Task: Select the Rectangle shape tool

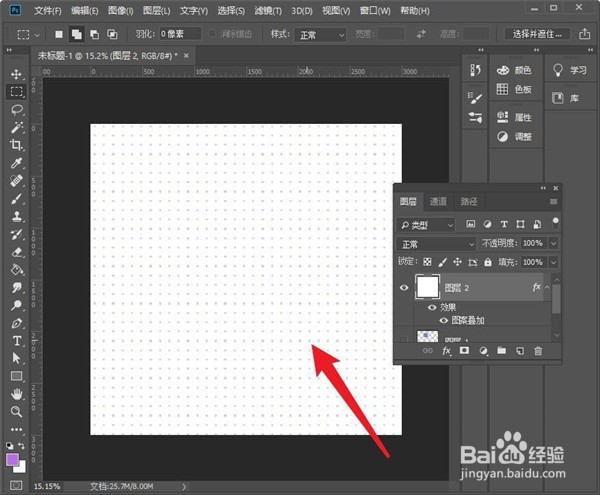Action: click(16, 376)
